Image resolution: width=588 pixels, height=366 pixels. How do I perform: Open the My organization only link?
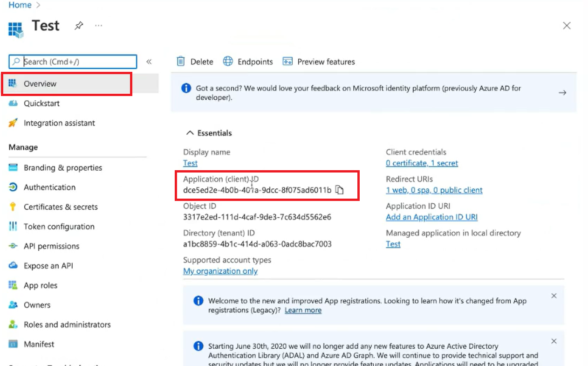click(220, 271)
